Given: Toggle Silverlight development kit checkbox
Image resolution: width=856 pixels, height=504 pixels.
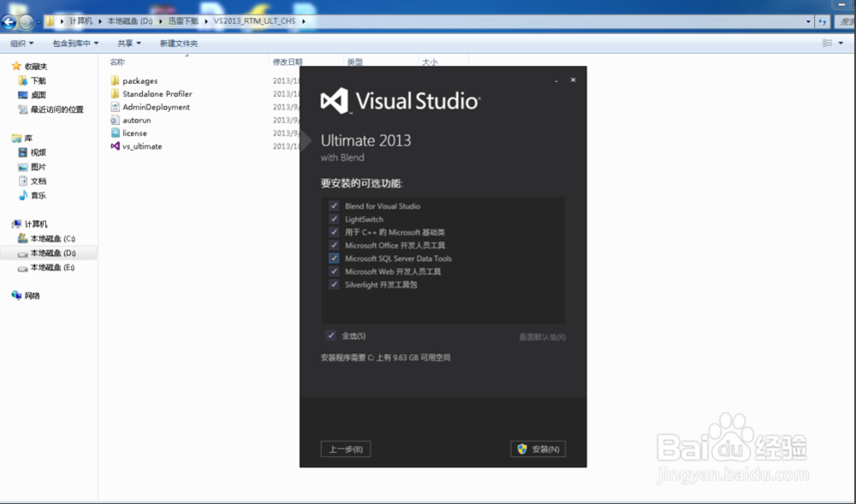Looking at the screenshot, I should [334, 284].
